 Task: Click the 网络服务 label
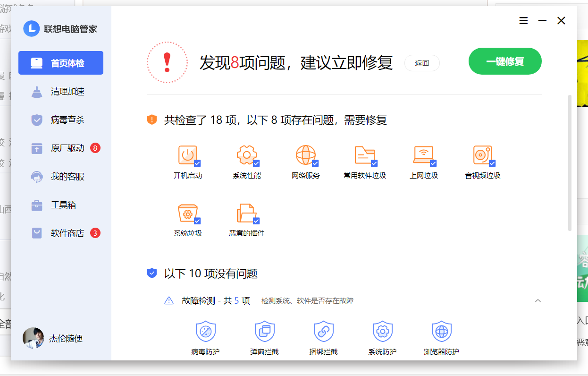(x=306, y=176)
